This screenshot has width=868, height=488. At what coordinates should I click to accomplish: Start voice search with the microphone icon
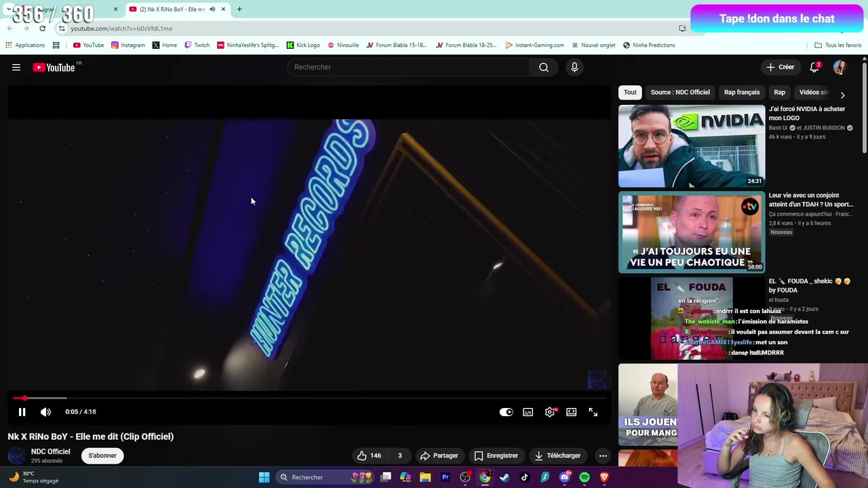coord(574,67)
